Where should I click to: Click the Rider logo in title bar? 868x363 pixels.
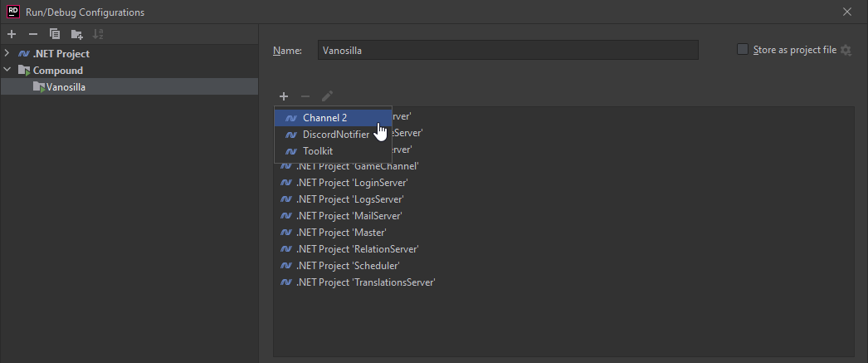[x=12, y=12]
